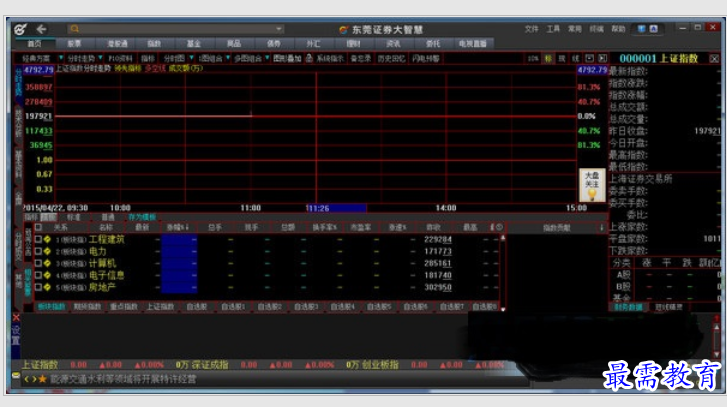Open the 股票 main tab
Viewport: 727px width, 407px height.
click(x=75, y=44)
